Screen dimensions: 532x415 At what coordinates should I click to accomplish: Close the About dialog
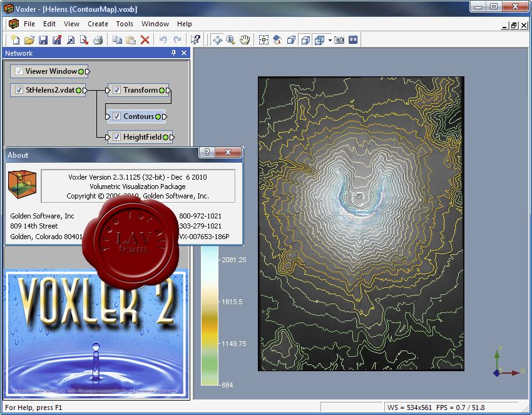[228, 152]
